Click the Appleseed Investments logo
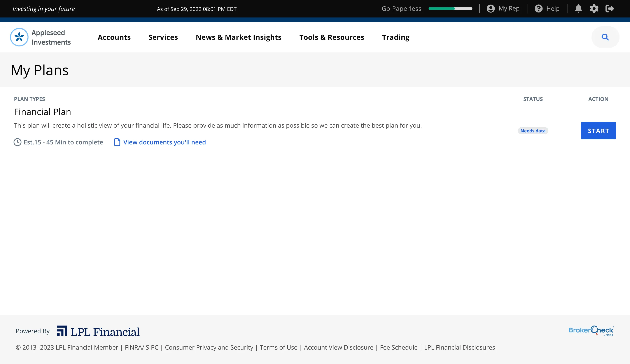This screenshot has width=630, height=364. (x=40, y=37)
